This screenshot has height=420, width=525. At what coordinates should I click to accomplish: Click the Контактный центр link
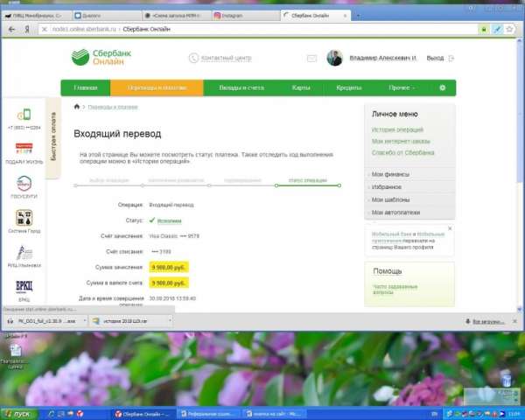tap(226, 59)
